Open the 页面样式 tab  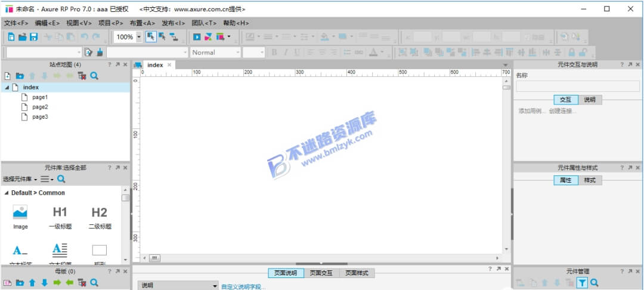[357, 273]
